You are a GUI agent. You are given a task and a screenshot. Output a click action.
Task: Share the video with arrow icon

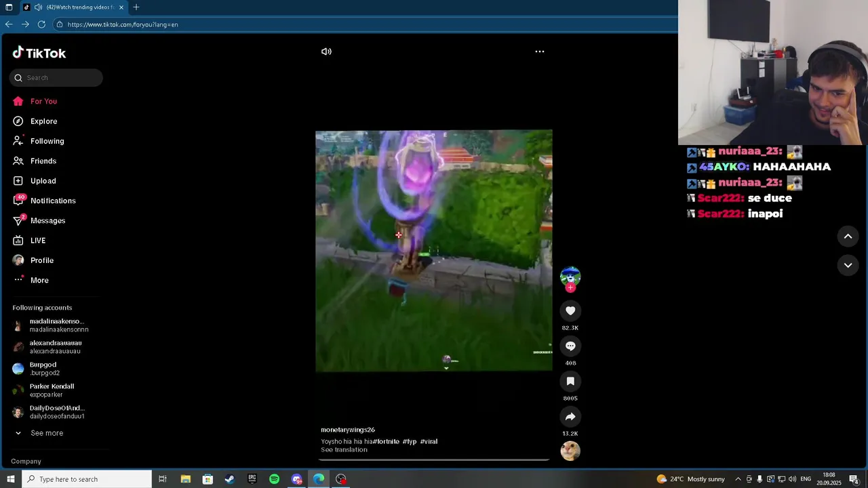pos(570,416)
